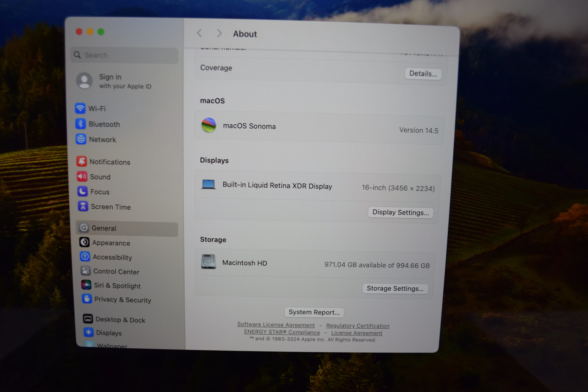
Task: Close the window with red button
Action: click(x=79, y=31)
